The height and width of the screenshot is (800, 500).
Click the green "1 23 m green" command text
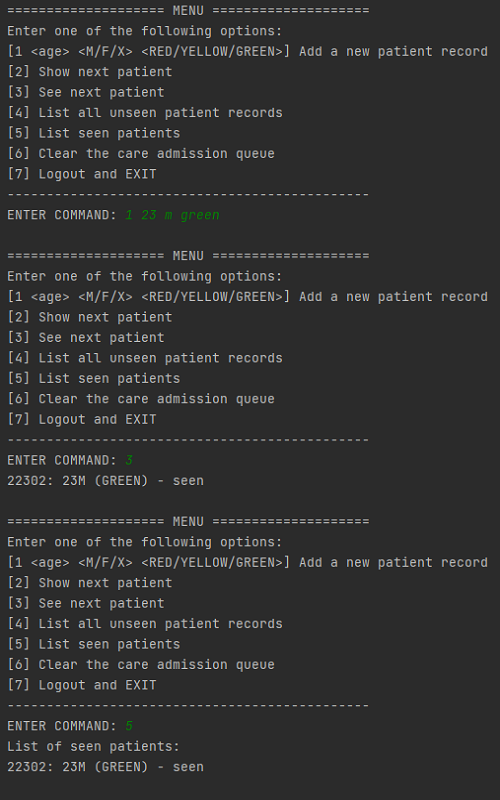pyautogui.click(x=172, y=215)
